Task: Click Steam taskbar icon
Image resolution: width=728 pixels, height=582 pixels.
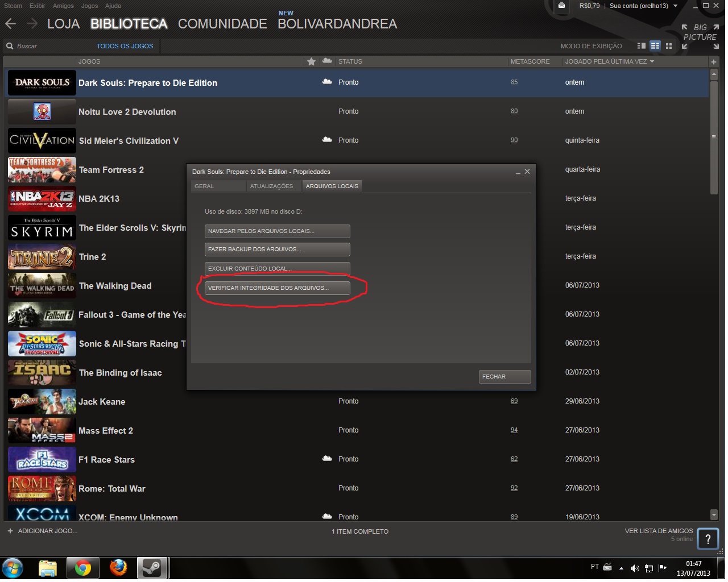Action: coord(152,568)
